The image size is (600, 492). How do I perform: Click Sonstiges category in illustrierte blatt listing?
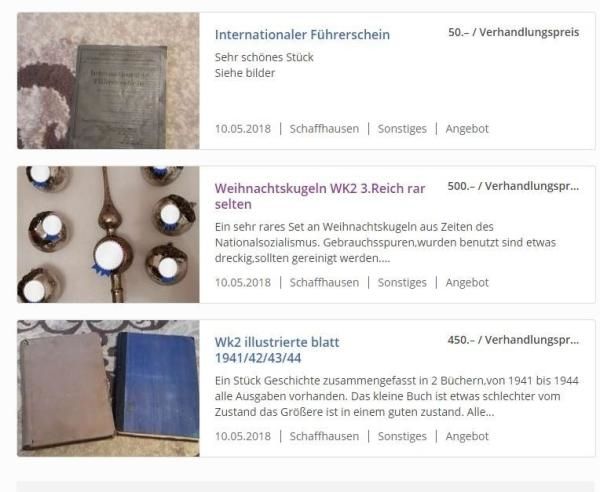[402, 436]
